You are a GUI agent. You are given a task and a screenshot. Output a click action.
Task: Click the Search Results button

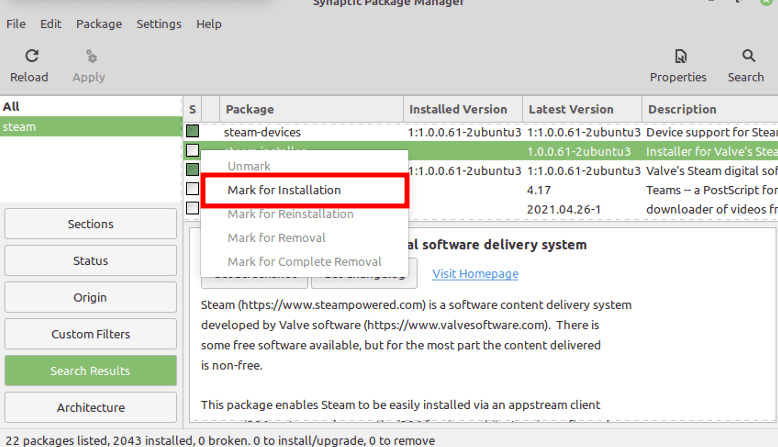point(90,371)
